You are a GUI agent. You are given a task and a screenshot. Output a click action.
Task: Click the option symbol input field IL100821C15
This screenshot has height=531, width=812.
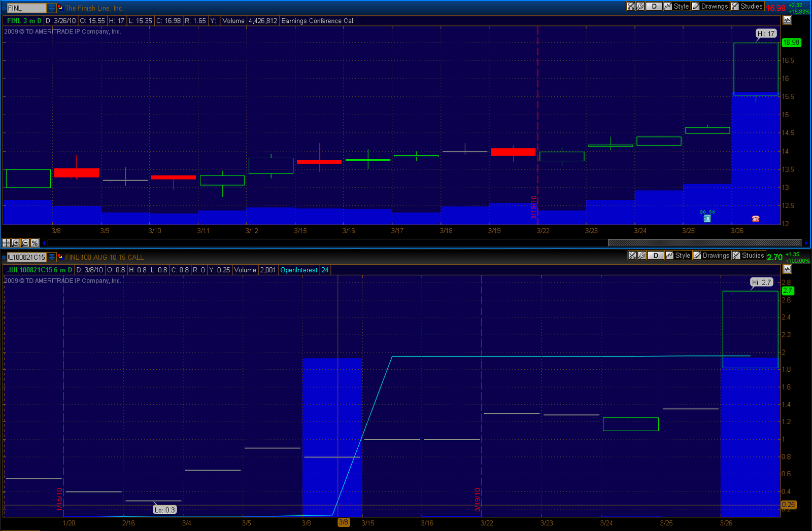(26, 257)
